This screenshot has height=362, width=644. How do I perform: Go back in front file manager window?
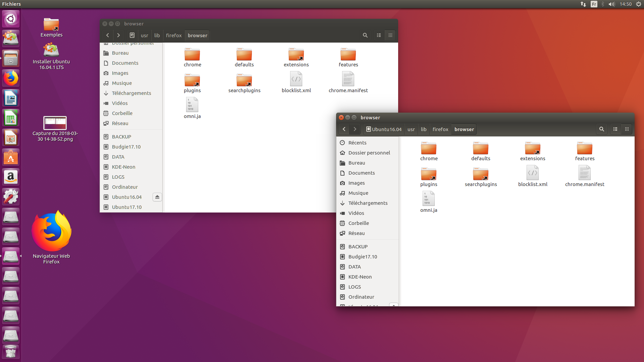click(x=344, y=129)
